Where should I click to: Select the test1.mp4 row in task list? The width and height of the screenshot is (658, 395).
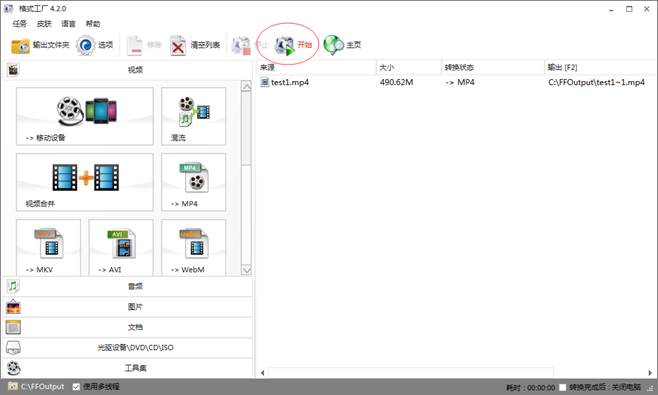click(x=456, y=82)
